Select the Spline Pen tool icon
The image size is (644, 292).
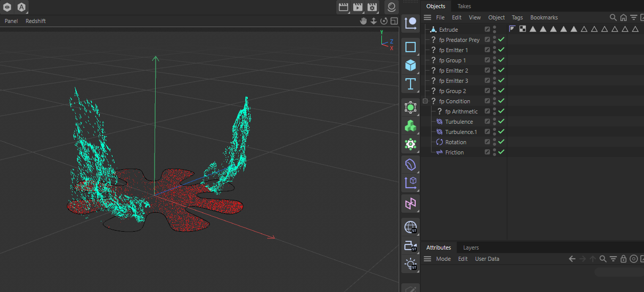click(411, 23)
